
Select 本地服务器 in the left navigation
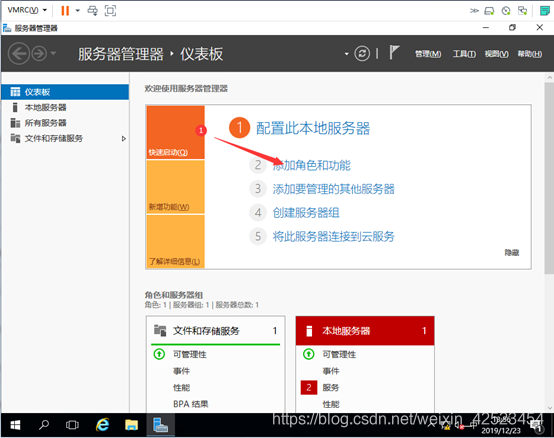(x=65, y=107)
